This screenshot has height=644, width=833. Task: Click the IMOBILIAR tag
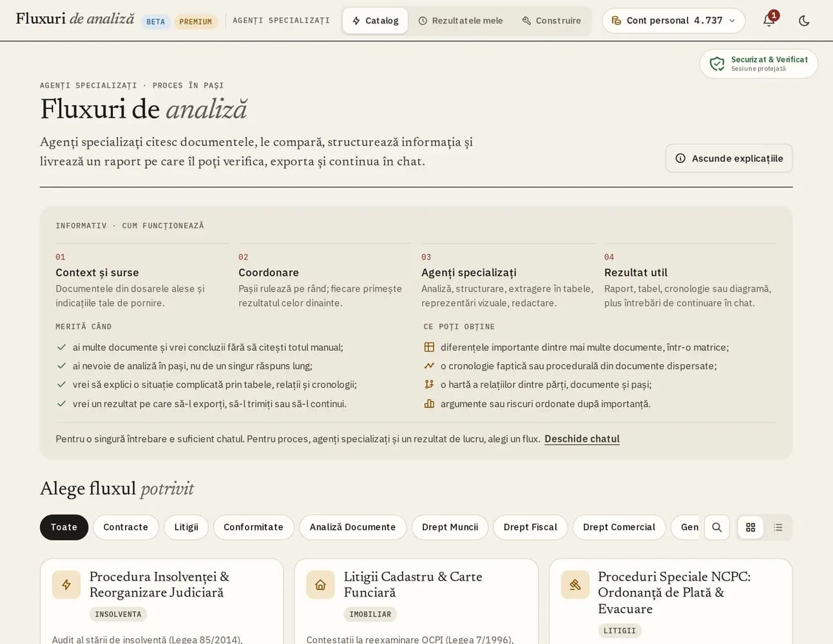[370, 614]
